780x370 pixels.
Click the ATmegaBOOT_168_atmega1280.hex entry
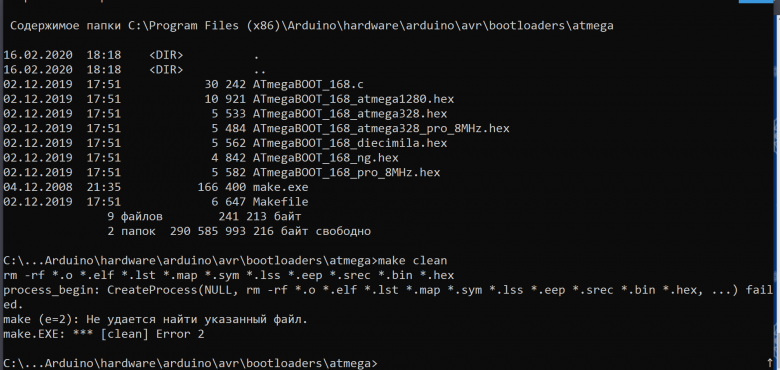point(353,99)
